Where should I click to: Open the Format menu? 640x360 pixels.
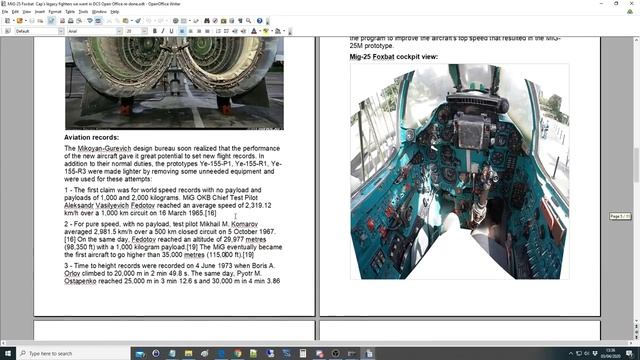pyautogui.click(x=55, y=12)
